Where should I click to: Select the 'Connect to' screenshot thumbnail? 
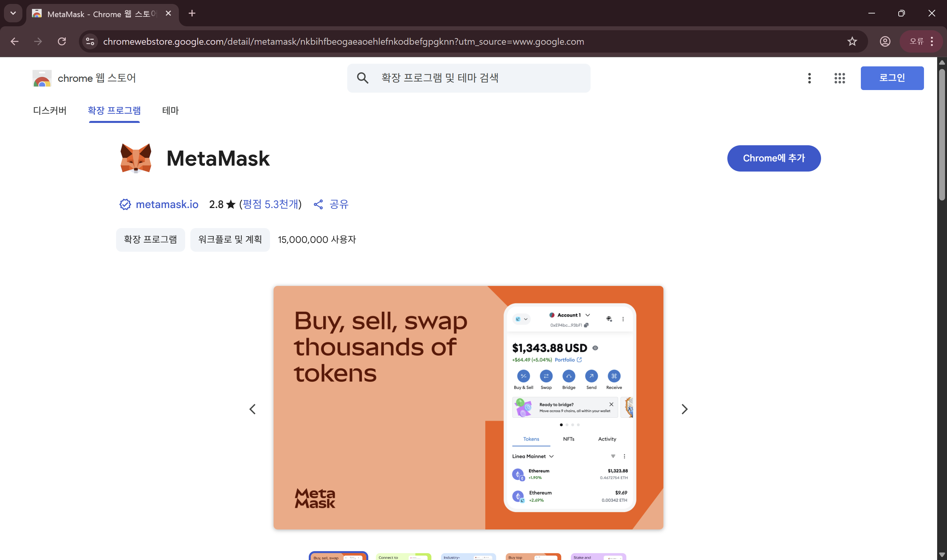coord(403,557)
